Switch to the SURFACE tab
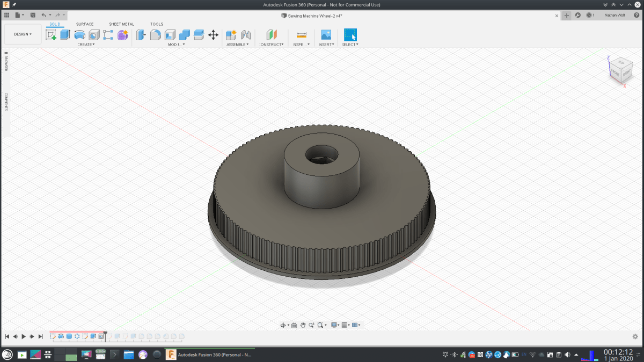644x362 pixels. coord(85,24)
